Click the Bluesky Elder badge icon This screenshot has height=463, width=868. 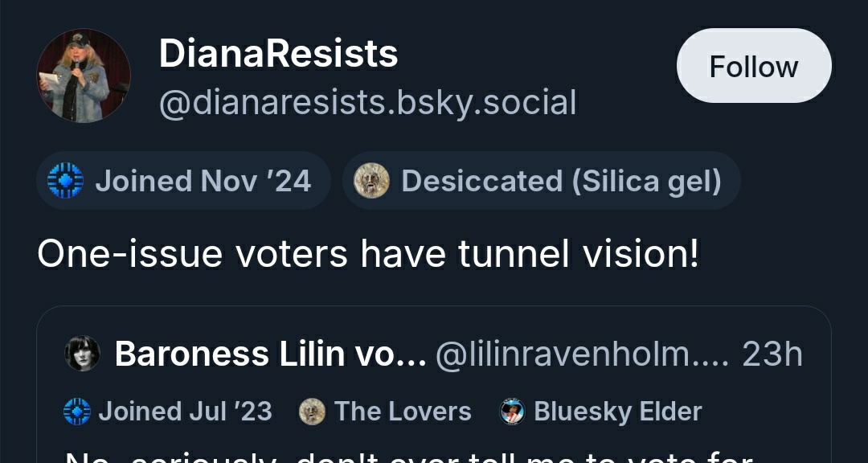coord(512,412)
